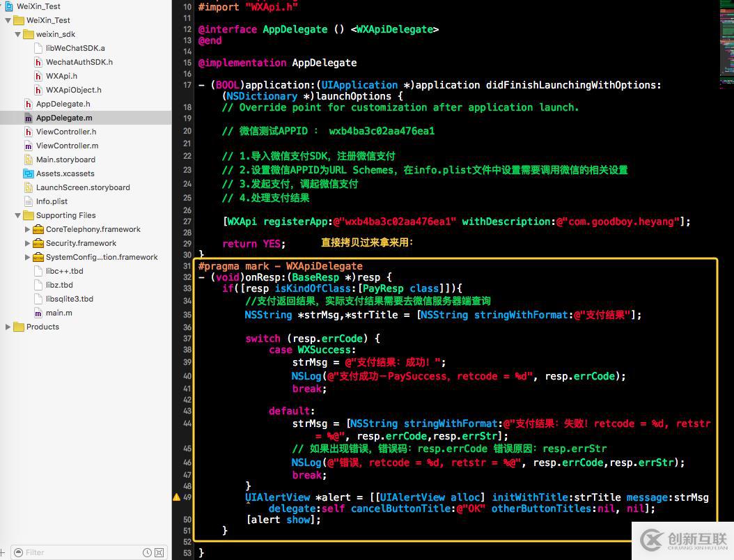Click the Products folder icon
Image resolution: width=734 pixels, height=560 pixels.
coord(19,327)
